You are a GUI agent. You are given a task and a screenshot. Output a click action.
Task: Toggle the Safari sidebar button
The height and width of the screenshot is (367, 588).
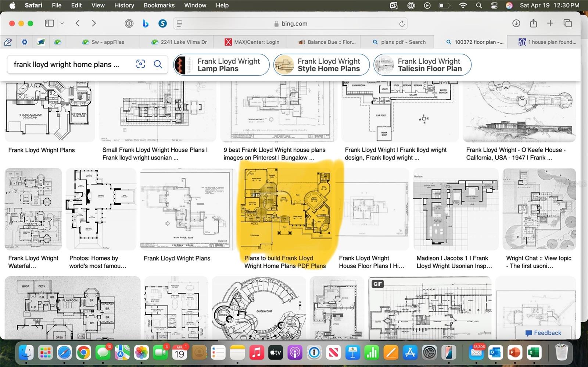click(x=49, y=24)
